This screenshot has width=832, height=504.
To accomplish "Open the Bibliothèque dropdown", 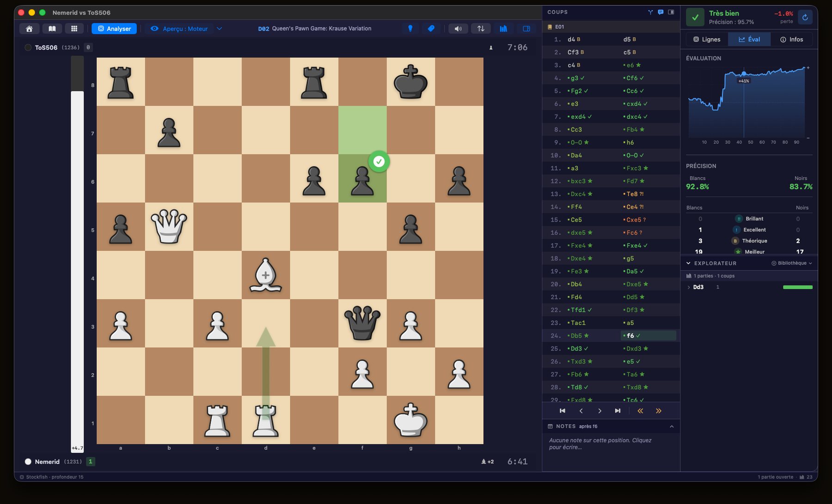I will pos(792,263).
